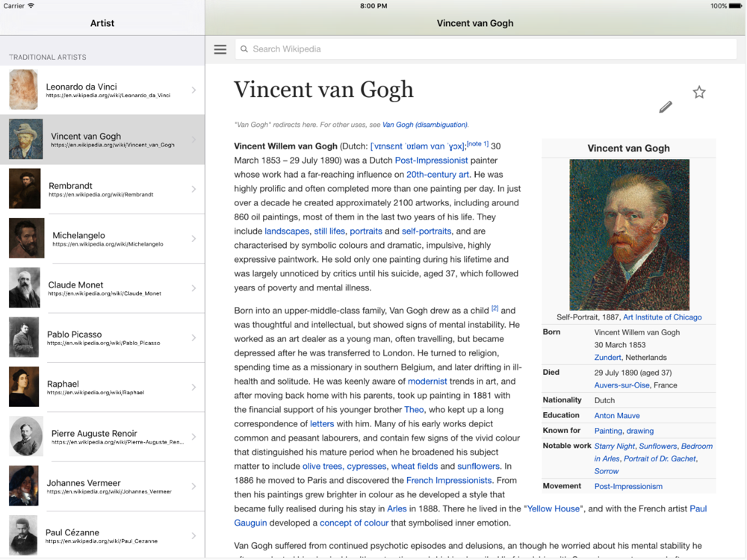This screenshot has width=747, height=560.
Task: Star the Vincent van Gogh article
Action: pyautogui.click(x=699, y=92)
